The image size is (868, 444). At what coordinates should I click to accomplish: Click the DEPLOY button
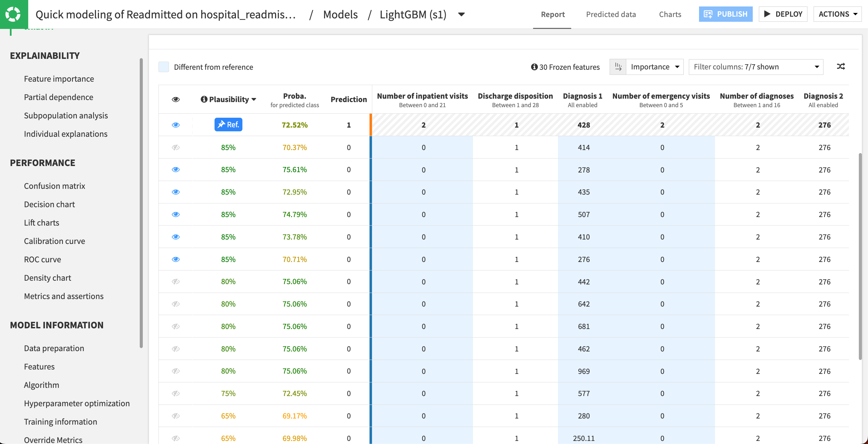click(x=783, y=14)
